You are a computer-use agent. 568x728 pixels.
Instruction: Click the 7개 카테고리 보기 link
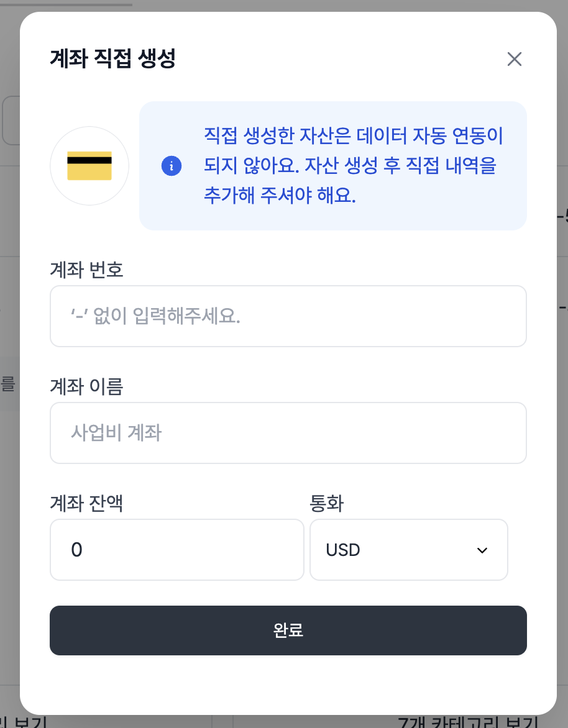[x=466, y=721]
